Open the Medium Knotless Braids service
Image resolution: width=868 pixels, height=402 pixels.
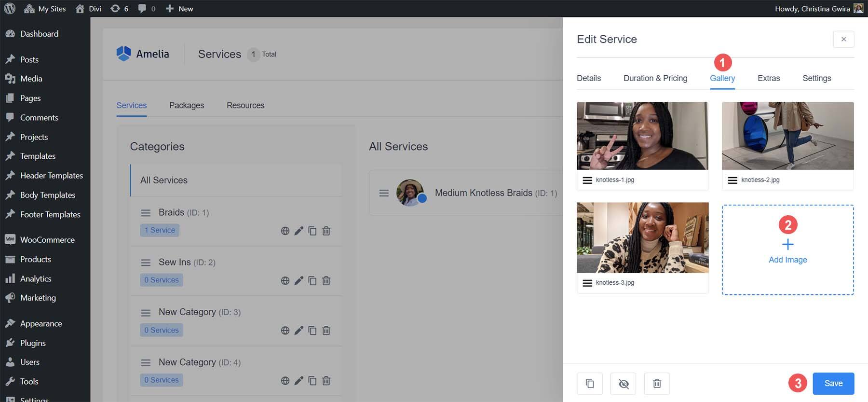(496, 193)
